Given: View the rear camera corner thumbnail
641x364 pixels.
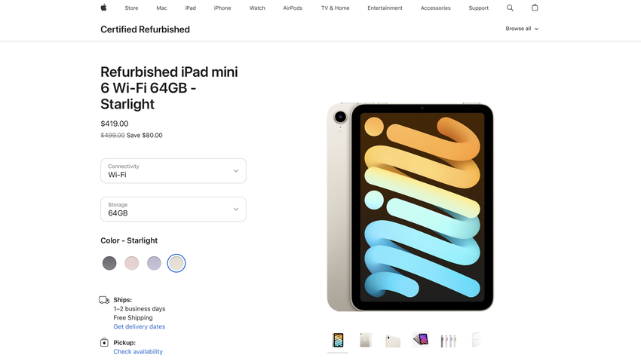Looking at the screenshot, I should point(393,341).
